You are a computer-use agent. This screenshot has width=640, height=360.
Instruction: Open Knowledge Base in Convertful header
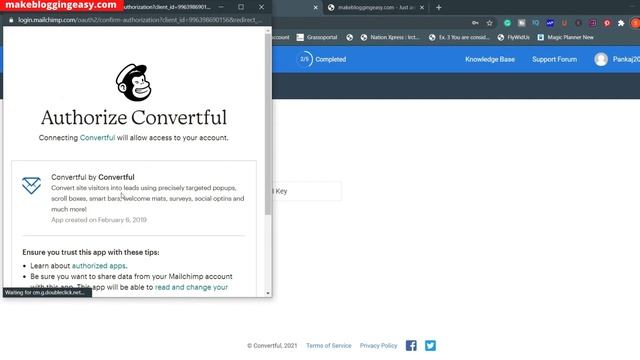point(490,59)
